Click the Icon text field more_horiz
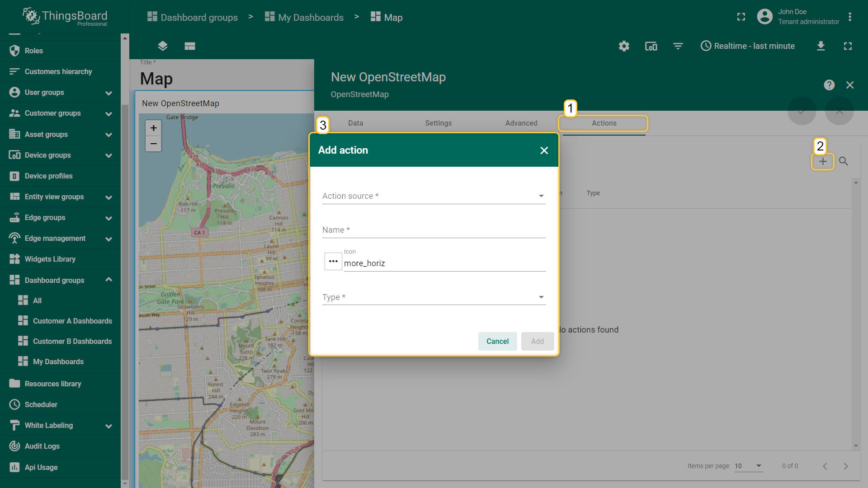 coord(444,263)
